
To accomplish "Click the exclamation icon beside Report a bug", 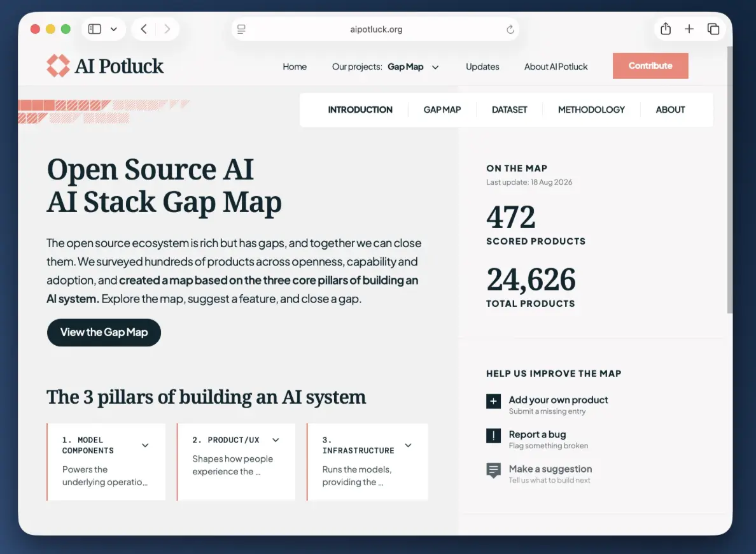I will click(493, 436).
